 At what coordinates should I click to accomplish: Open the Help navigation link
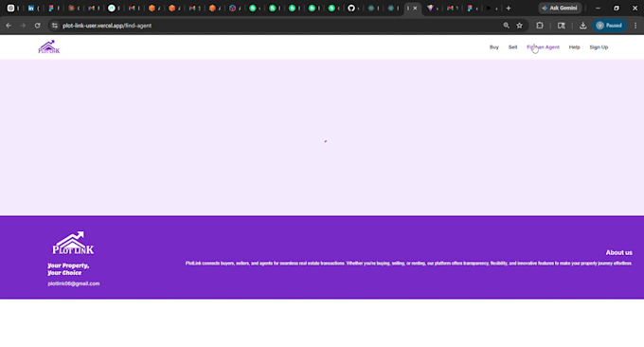[x=574, y=47]
